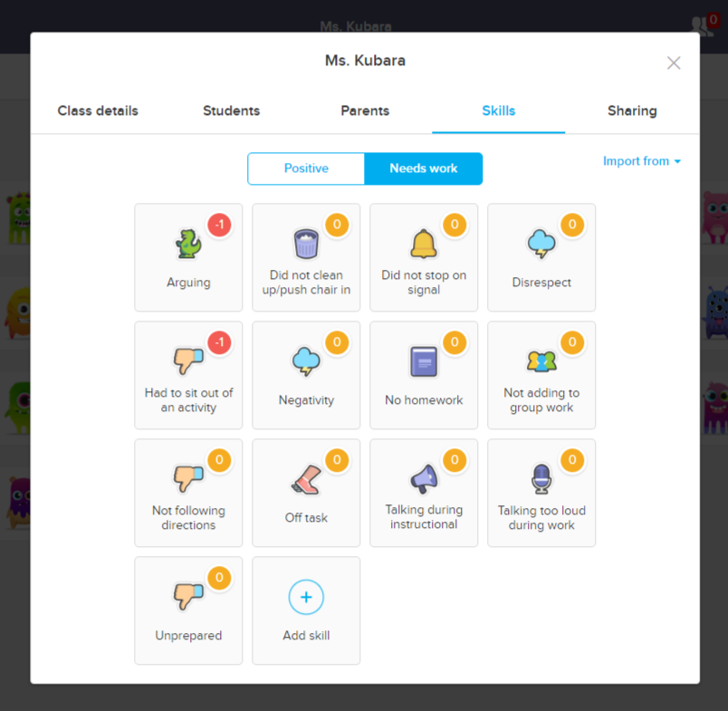The width and height of the screenshot is (728, 711).
Task: Click the microphone icon for talking too loud
Action: [x=541, y=476]
